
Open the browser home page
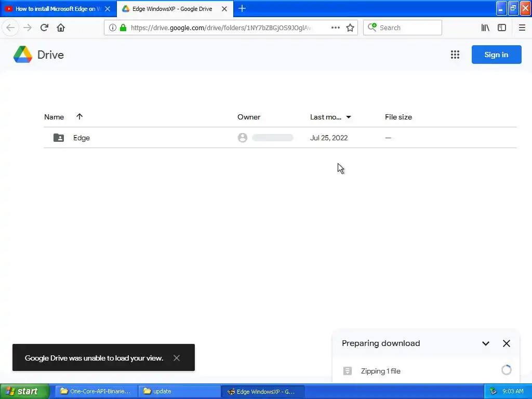pyautogui.click(x=61, y=28)
